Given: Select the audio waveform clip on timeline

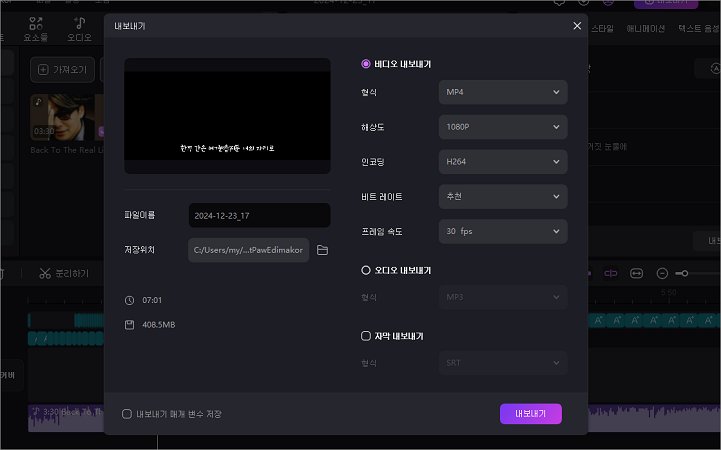Looking at the screenshot, I should coord(66,418).
